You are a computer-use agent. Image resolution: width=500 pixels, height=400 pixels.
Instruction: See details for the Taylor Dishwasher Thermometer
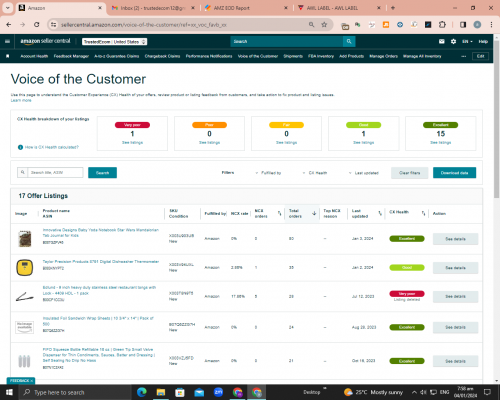[x=455, y=268]
